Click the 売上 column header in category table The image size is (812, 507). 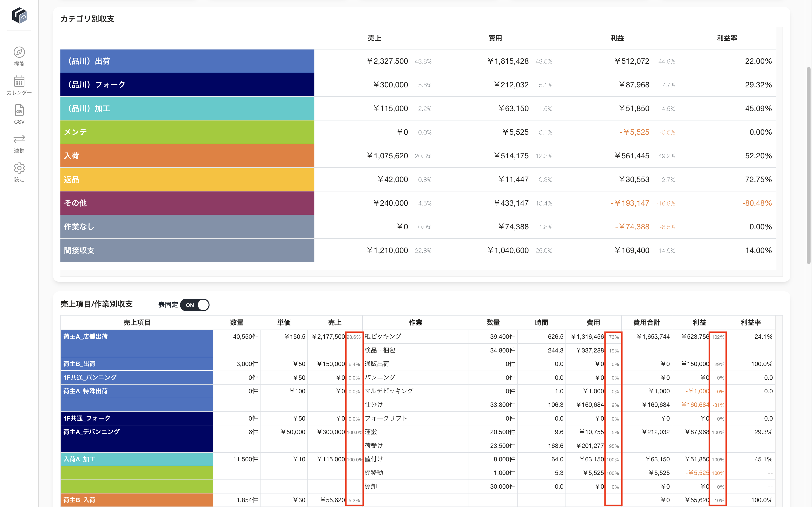374,38
